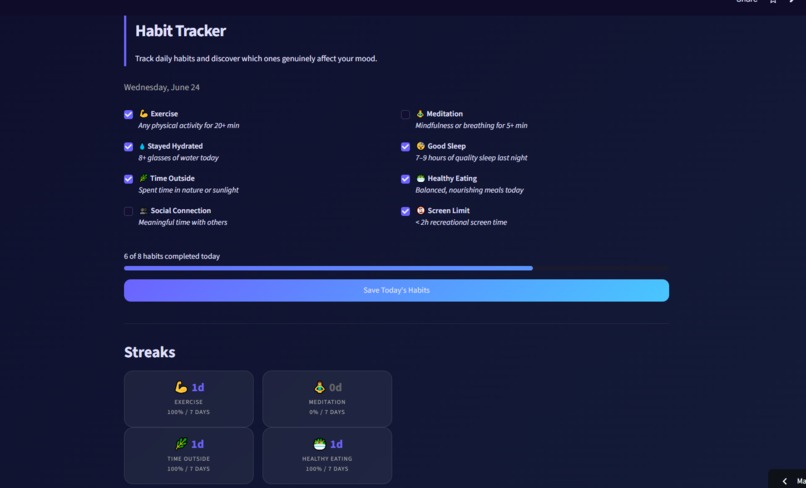The image size is (806, 488).
Task: Click the Healthy Eating habit label
Action: [452, 178]
